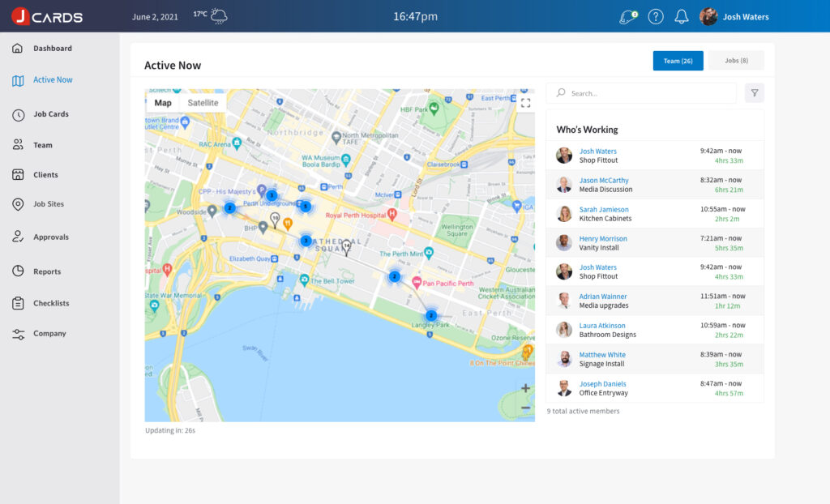This screenshot has width=830, height=504.
Task: Zoom in the map with plus button
Action: coord(525,388)
